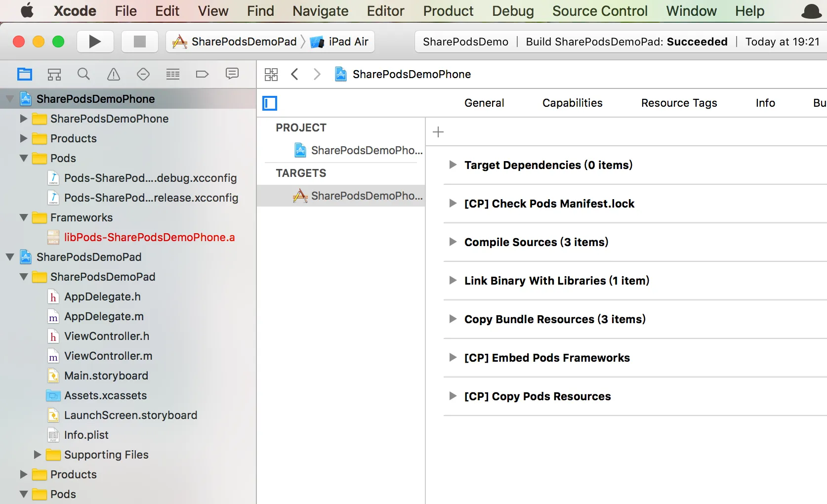Click SharePodsDemoPhone title in jump bar
Viewport: 827px width, 504px height.
coord(412,74)
